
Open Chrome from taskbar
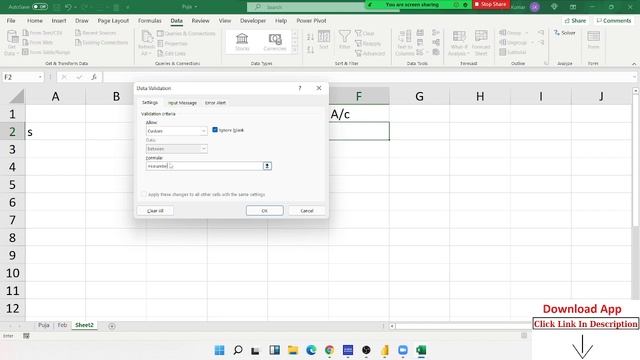tap(329, 350)
